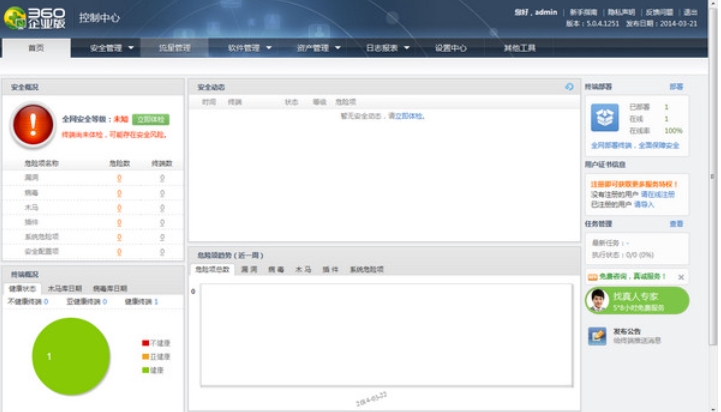The height and width of the screenshot is (412, 721).
Task: Click the expert advisor avatar photo
Action: 598,300
